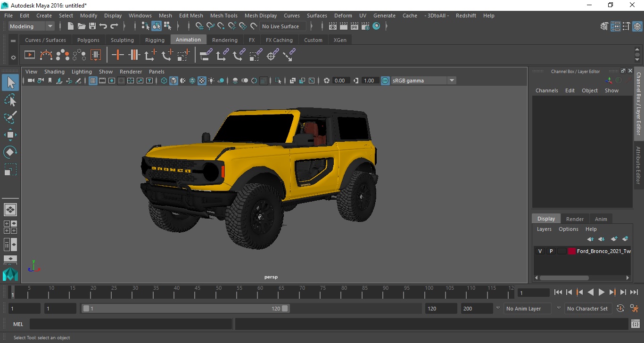Click the set key on rotate shelf icon
The image size is (644, 343).
pos(167,55)
